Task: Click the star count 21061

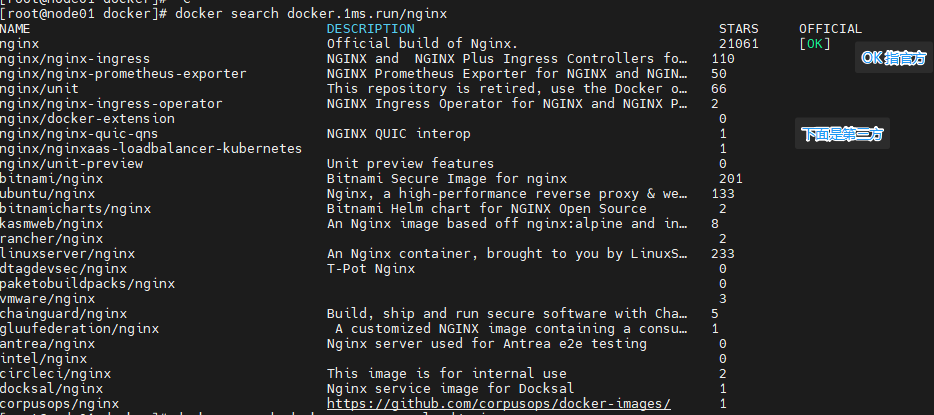Action: click(738, 44)
